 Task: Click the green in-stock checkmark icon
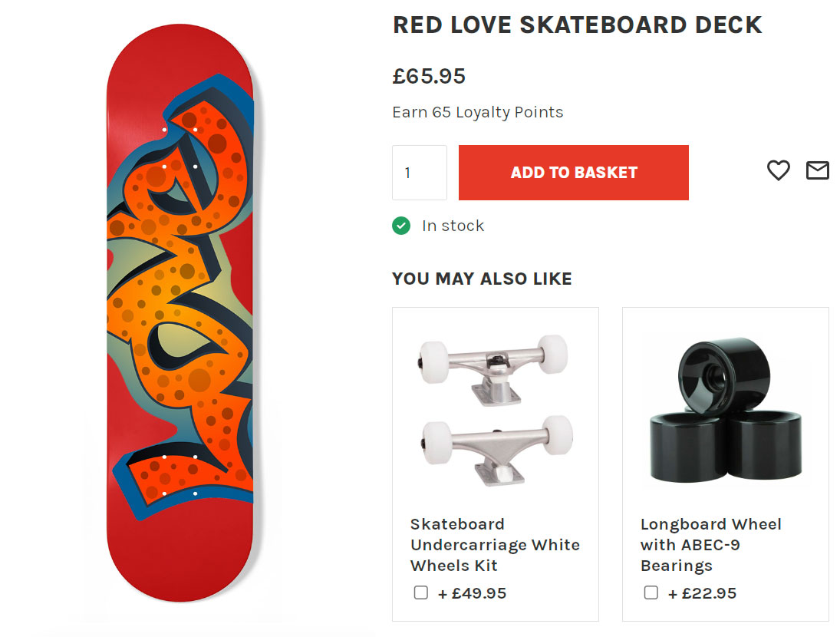(x=401, y=226)
